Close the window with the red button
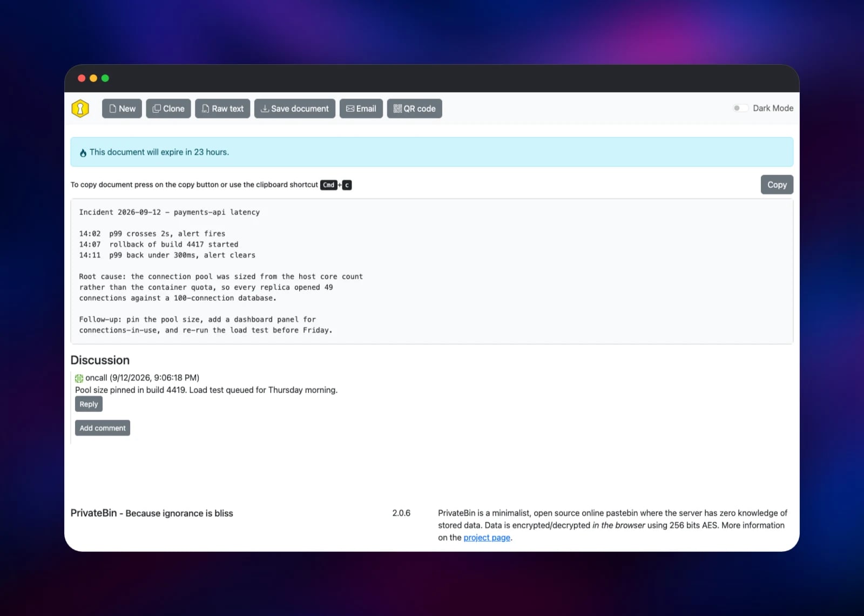This screenshot has width=864, height=616. click(82, 78)
